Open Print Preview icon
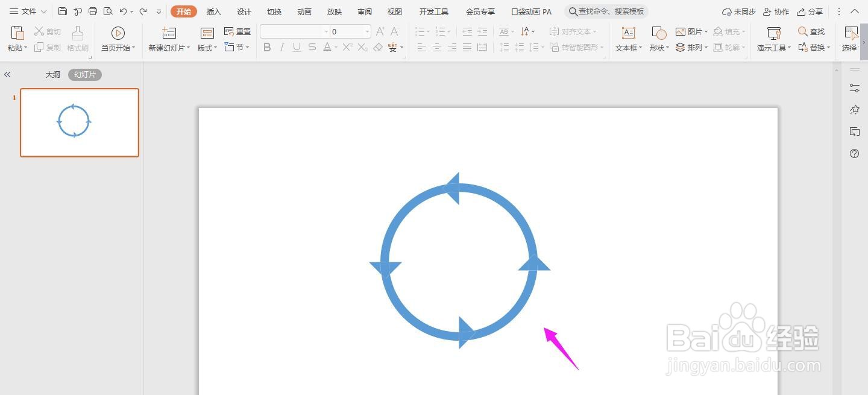The height and width of the screenshot is (395, 868). (x=108, y=11)
